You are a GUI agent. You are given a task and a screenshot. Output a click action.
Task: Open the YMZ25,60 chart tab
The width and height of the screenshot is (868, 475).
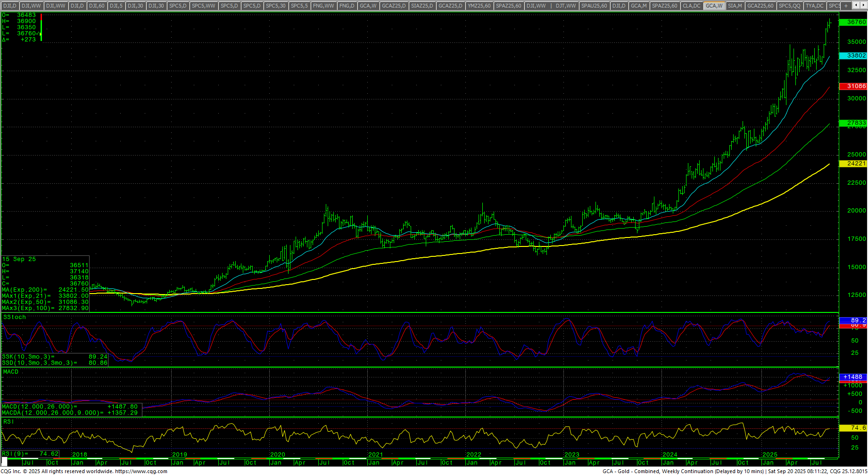479,6
